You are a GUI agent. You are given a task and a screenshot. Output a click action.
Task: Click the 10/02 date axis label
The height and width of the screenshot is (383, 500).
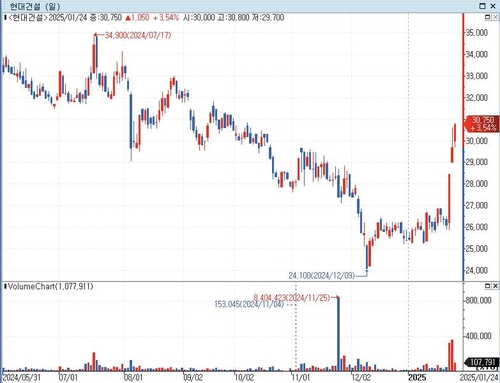coord(244,377)
